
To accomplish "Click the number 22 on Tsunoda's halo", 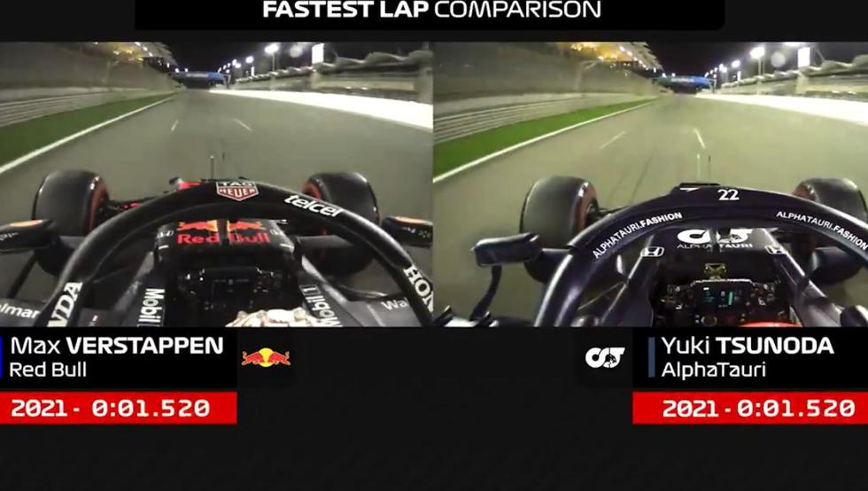I will click(x=728, y=194).
